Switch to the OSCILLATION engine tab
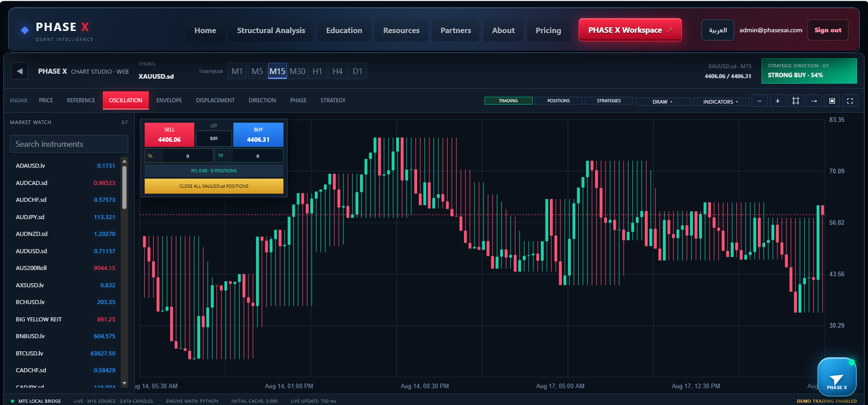Screen dimensions: 868x405 click(126, 100)
